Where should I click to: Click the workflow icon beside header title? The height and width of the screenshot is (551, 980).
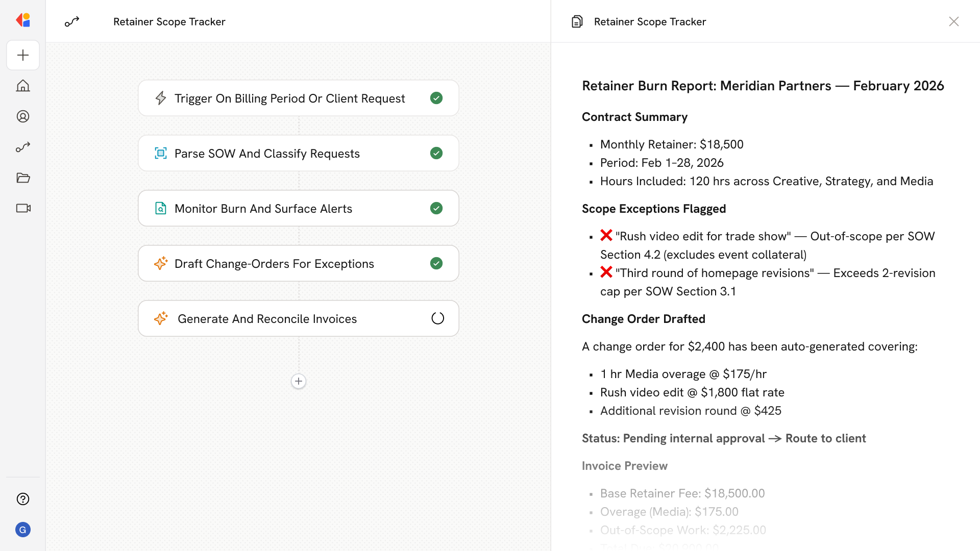point(72,21)
